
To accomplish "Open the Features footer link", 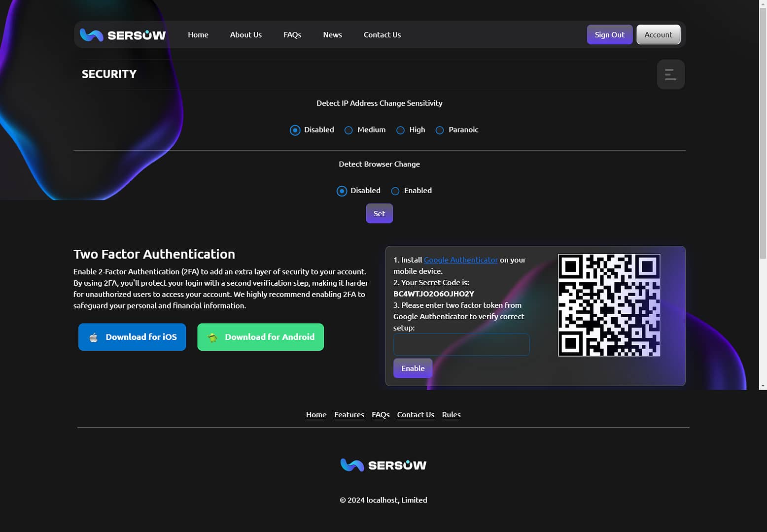I will (349, 415).
